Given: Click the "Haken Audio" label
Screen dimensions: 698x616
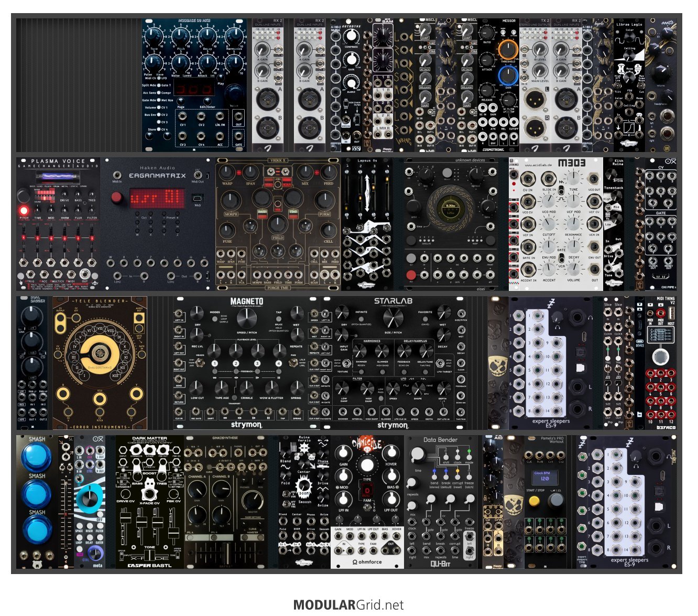Looking at the screenshot, I should (158, 168).
